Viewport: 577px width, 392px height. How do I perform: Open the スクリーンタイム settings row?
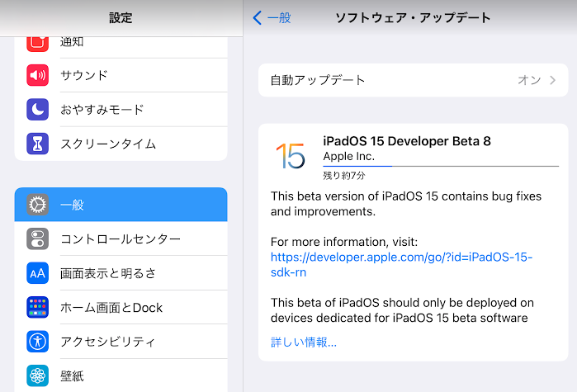tap(121, 144)
